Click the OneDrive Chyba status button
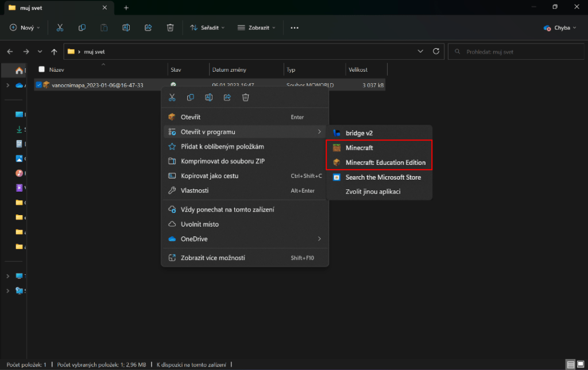This screenshot has height=370, width=588. coord(560,28)
